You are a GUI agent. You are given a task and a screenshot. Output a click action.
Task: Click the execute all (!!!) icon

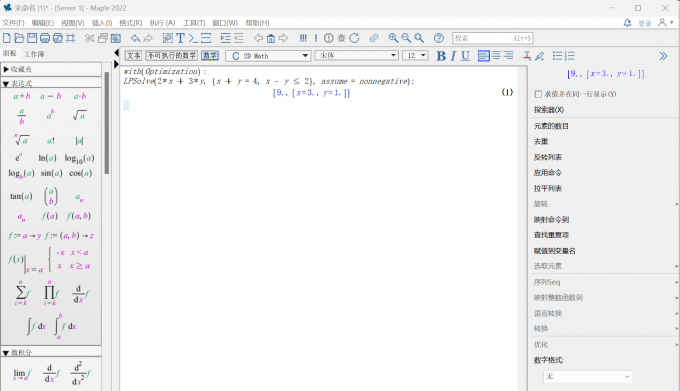tap(303, 38)
